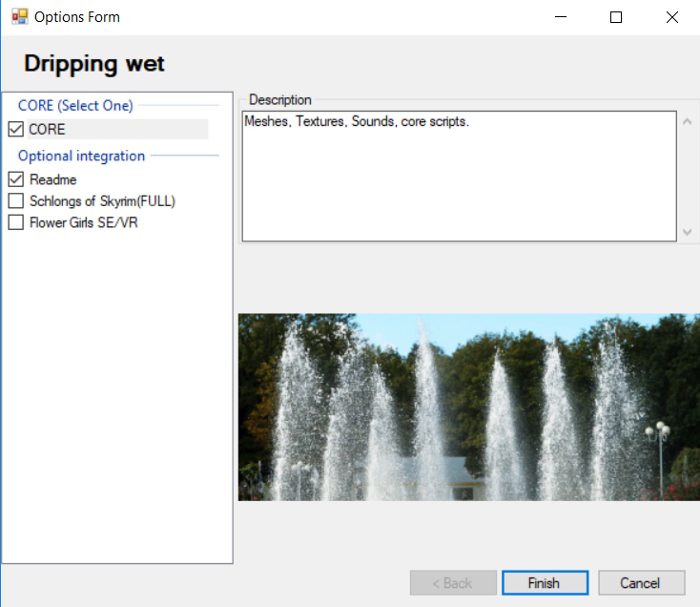Click the Finish button
The image size is (700, 607).
[544, 583]
